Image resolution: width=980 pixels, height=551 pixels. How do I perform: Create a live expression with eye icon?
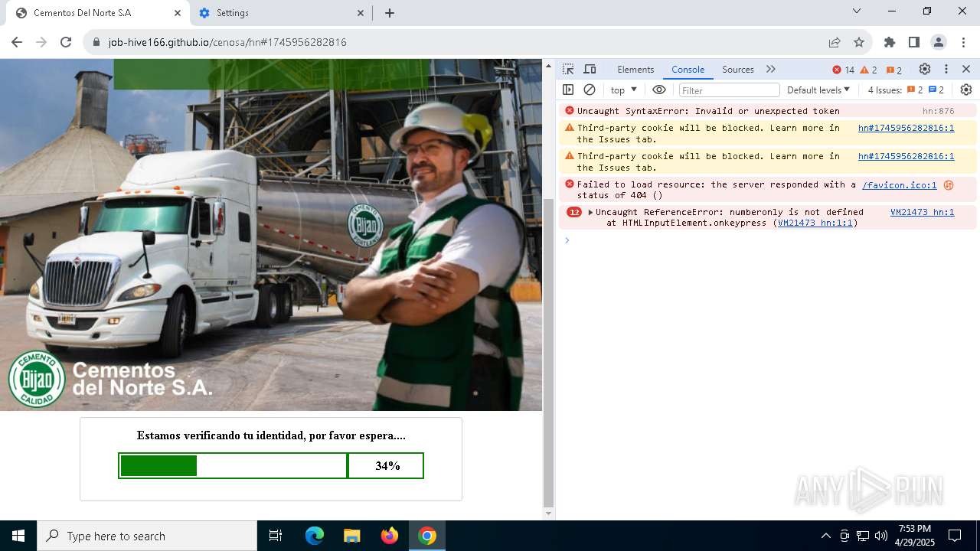659,90
